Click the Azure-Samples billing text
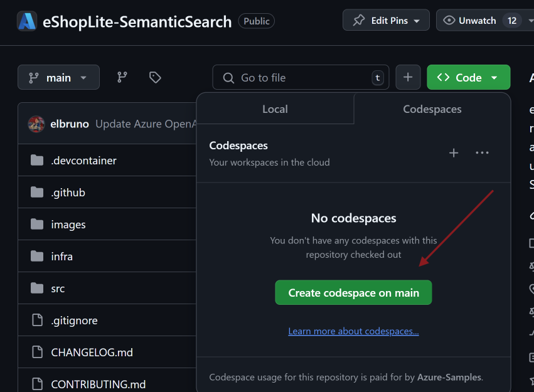Image resolution: width=534 pixels, height=392 pixels. (449, 377)
